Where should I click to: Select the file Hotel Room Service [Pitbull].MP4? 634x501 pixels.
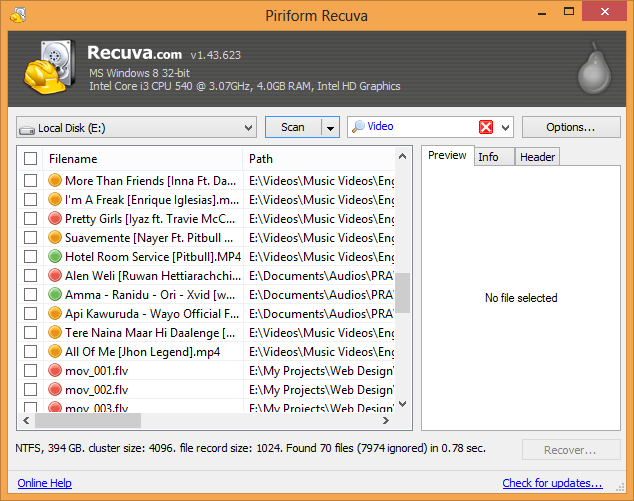(x=153, y=256)
